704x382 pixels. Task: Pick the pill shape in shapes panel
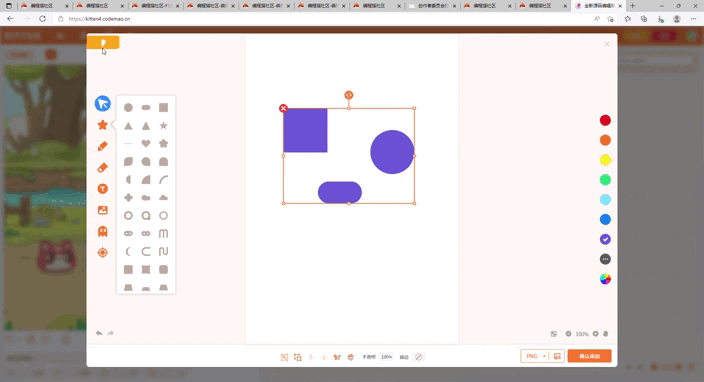(x=146, y=108)
